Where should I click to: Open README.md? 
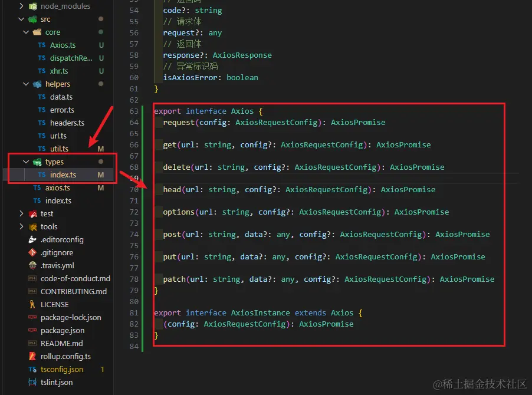click(x=62, y=343)
